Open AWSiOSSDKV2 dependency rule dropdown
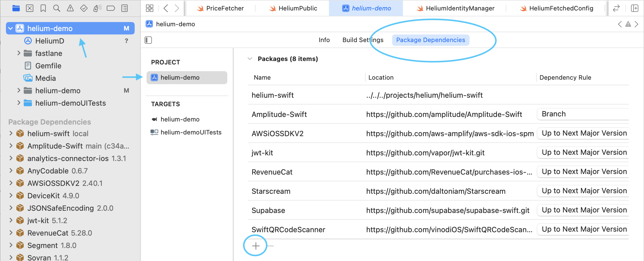 click(584, 133)
